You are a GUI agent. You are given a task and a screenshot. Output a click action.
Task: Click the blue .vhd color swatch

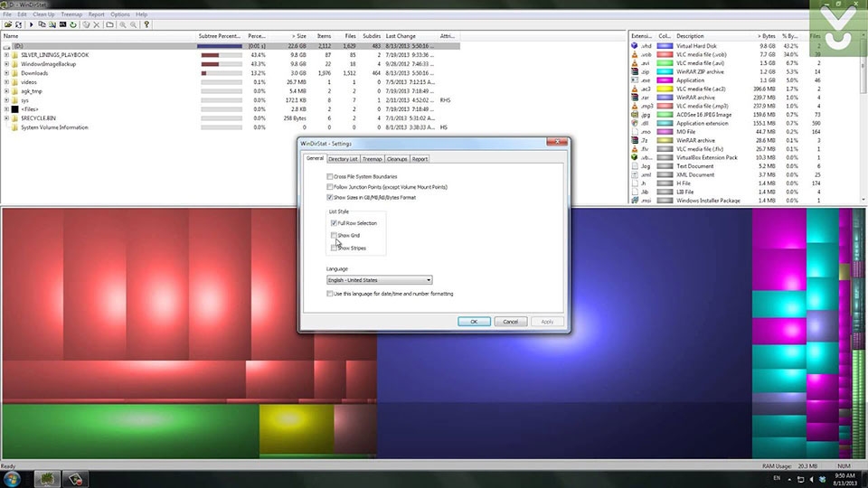coord(665,46)
